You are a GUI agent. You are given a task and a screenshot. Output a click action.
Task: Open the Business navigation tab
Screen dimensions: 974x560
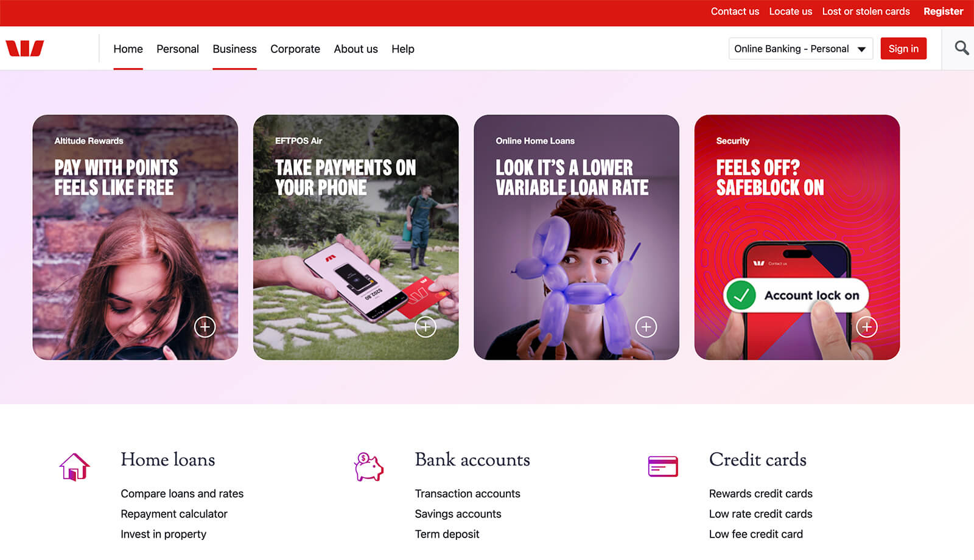pos(234,49)
